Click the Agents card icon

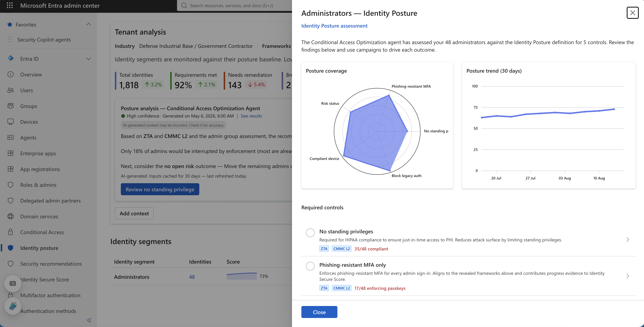[11, 137]
